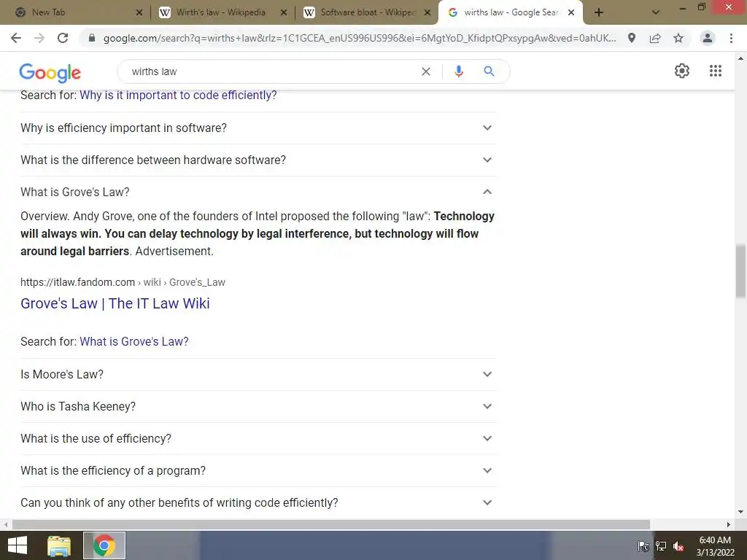Collapse the 'What is Grove's Law?' answer
The height and width of the screenshot is (560, 747).
point(258,192)
